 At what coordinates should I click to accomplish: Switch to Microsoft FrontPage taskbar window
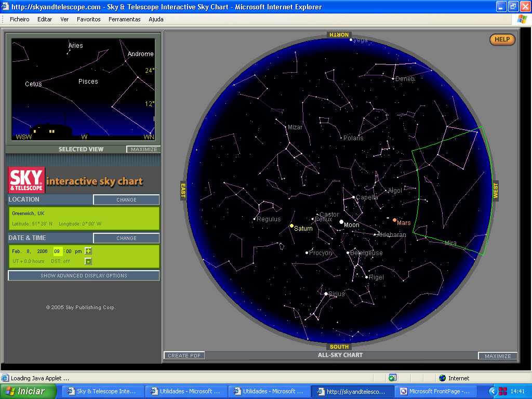[436, 391]
